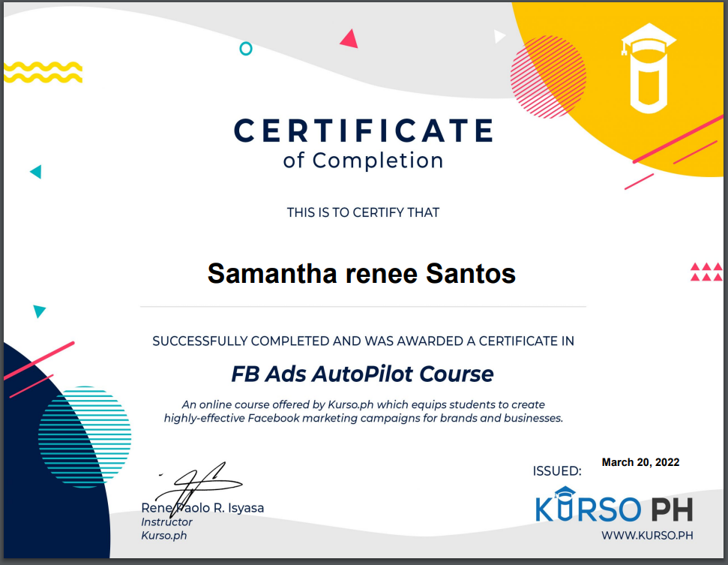The width and height of the screenshot is (728, 565).
Task: Click 'Kurso.ph' under Instructor
Action: tap(164, 535)
